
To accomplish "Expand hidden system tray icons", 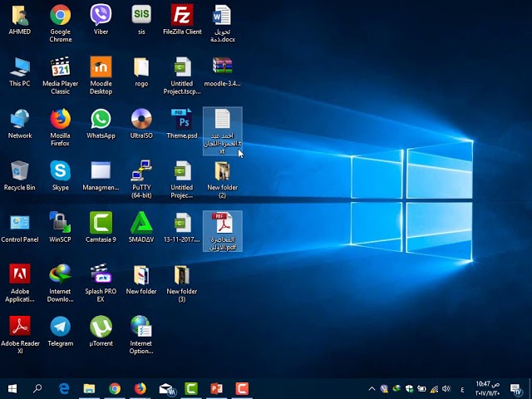I will pos(372,389).
